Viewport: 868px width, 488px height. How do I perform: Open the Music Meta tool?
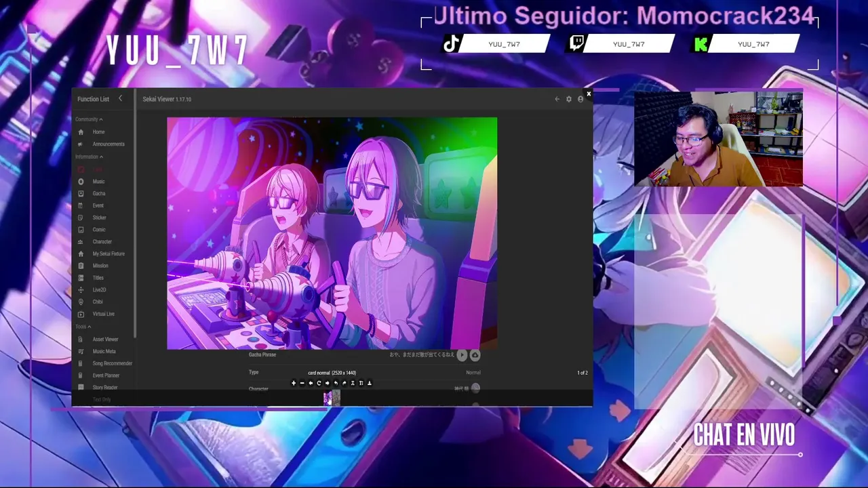point(104,351)
